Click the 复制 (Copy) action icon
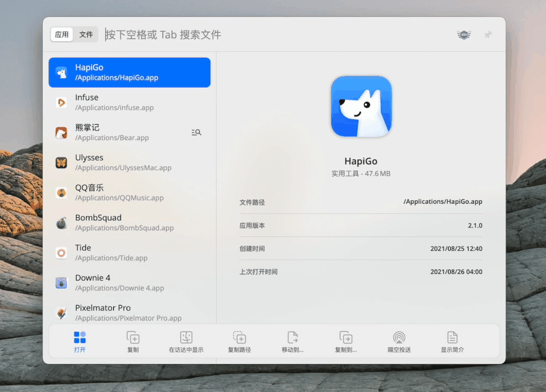This screenshot has width=546, height=392. point(133,337)
